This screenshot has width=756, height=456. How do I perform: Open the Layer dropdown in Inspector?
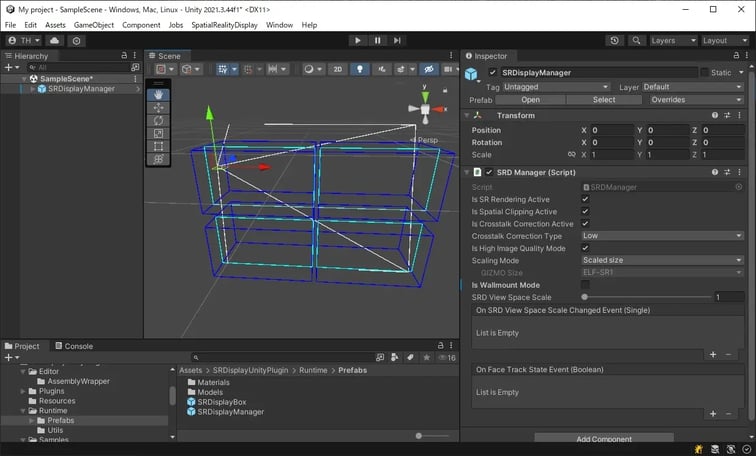(x=693, y=87)
